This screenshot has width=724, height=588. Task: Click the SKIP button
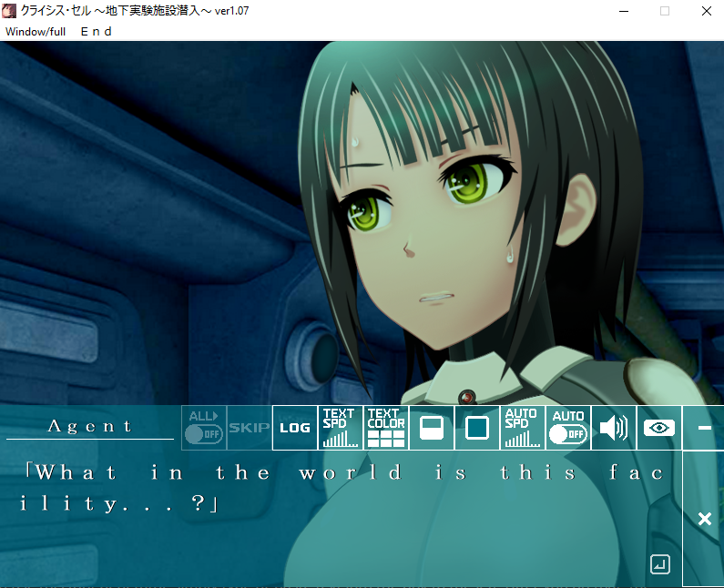tap(250, 428)
